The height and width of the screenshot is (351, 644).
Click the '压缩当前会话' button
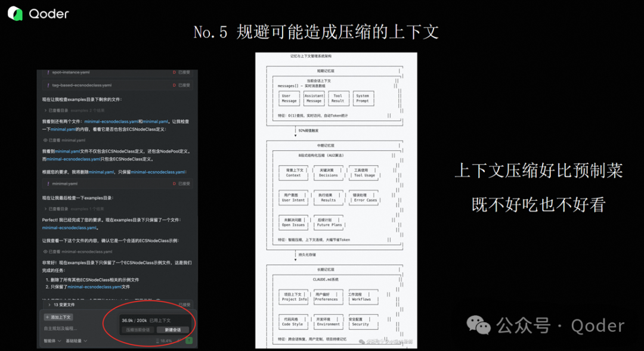click(138, 330)
